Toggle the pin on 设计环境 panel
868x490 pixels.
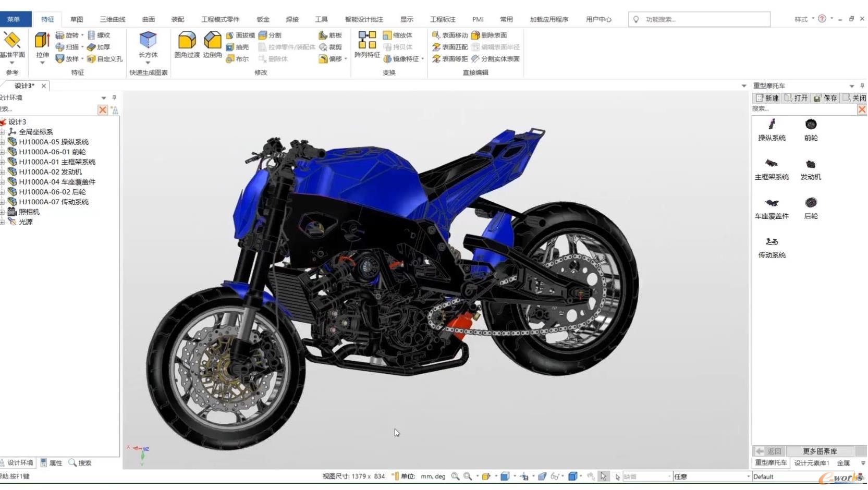pos(114,97)
